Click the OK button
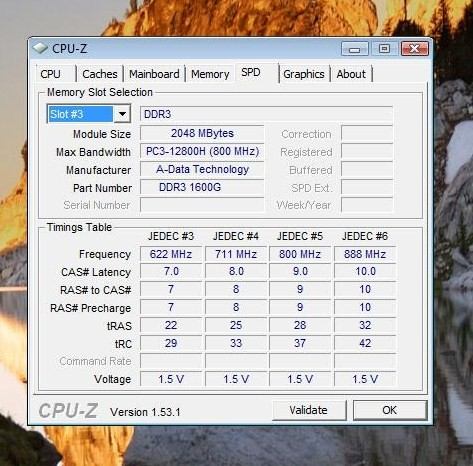Screen dimensions: 473x466 click(x=390, y=410)
